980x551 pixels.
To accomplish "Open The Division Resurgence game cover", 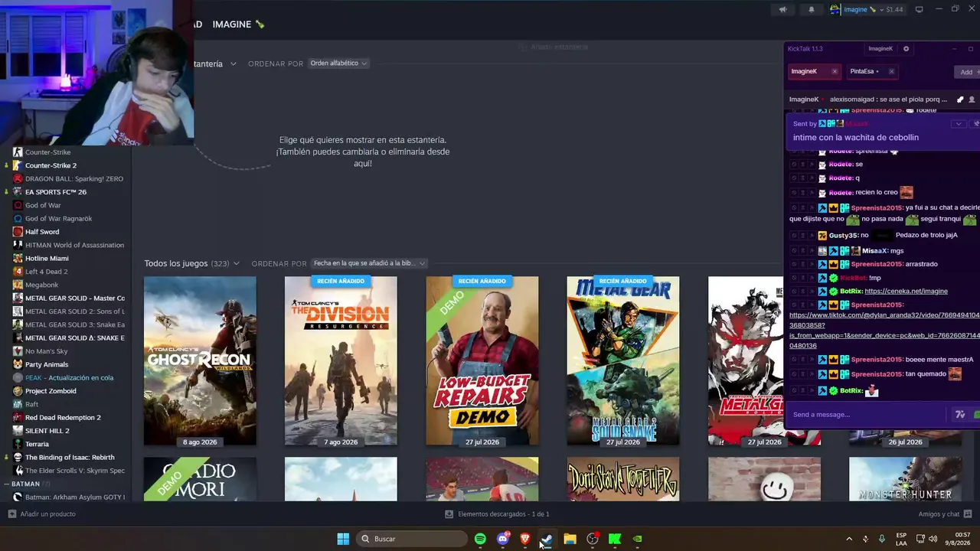I will tap(341, 360).
